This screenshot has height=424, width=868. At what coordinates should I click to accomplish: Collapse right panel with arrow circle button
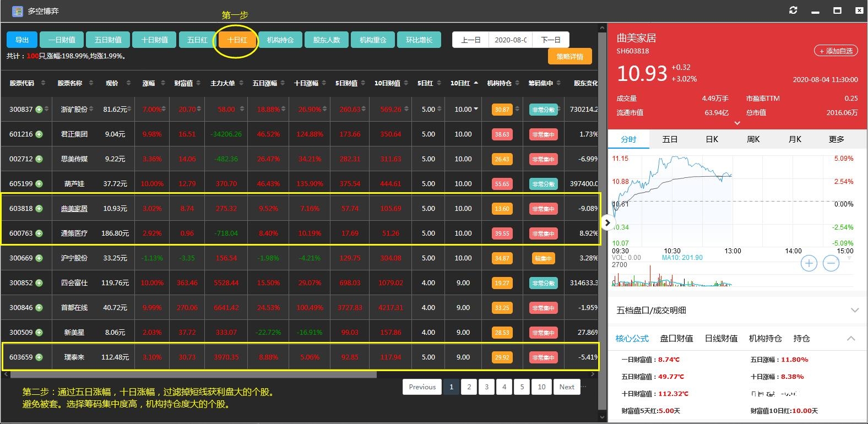(607, 223)
